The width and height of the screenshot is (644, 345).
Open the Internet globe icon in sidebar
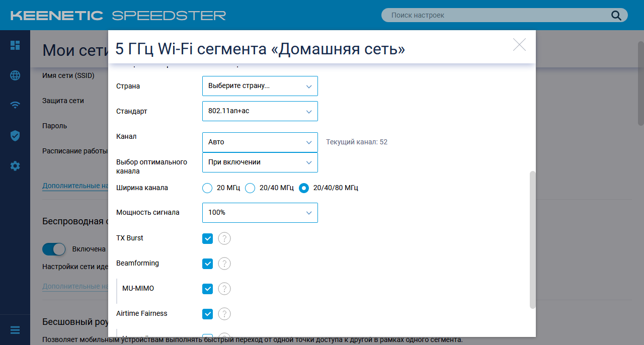coord(15,75)
